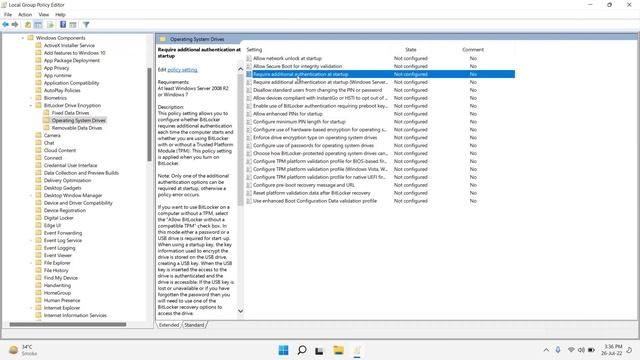Click the up-one-level folder toolbar icon

28,25
